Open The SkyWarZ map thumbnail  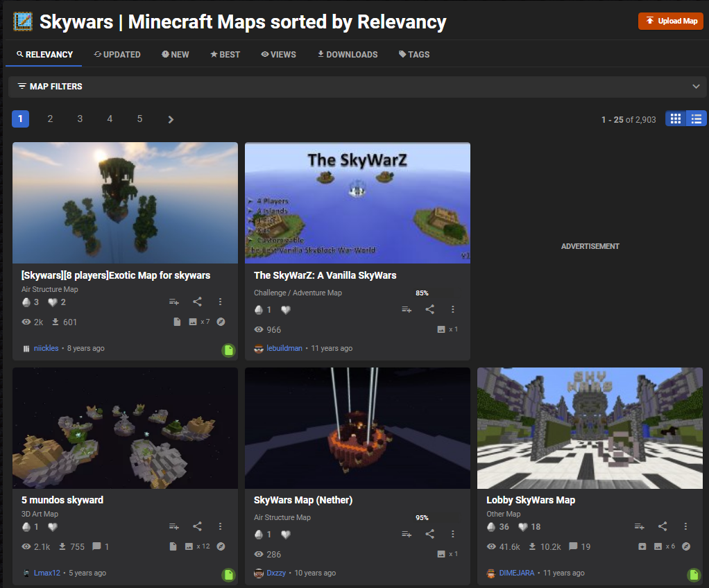(x=358, y=203)
